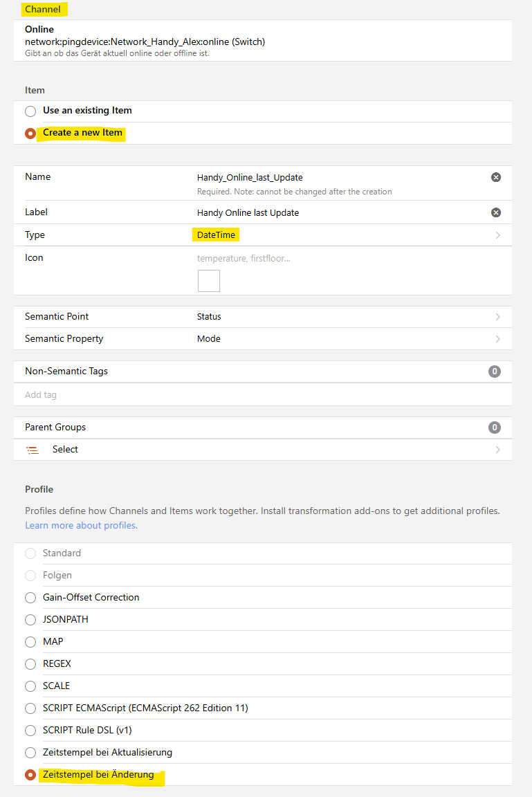Clear the Label field using its X icon
The height and width of the screenshot is (797, 532).
495,212
